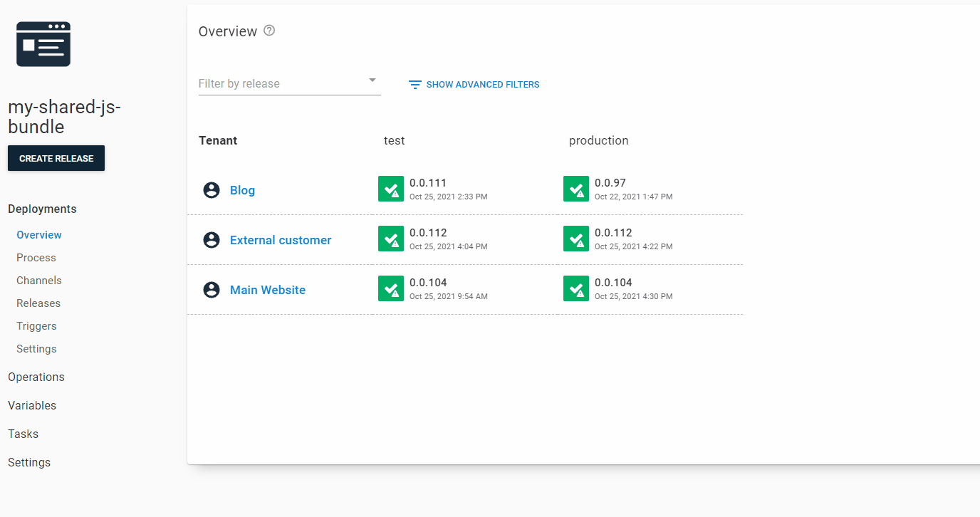
Task: Expand the Deployments section
Action: tap(42, 209)
